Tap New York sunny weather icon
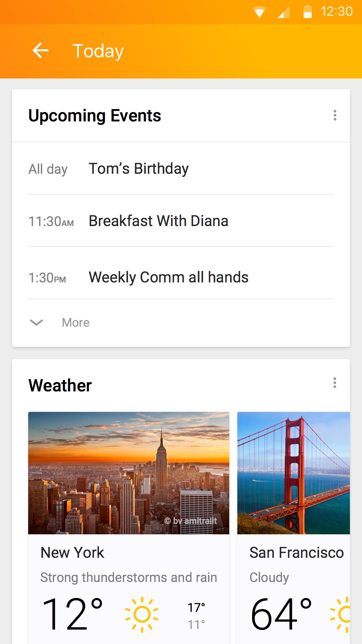The height and width of the screenshot is (644, 362). (142, 614)
